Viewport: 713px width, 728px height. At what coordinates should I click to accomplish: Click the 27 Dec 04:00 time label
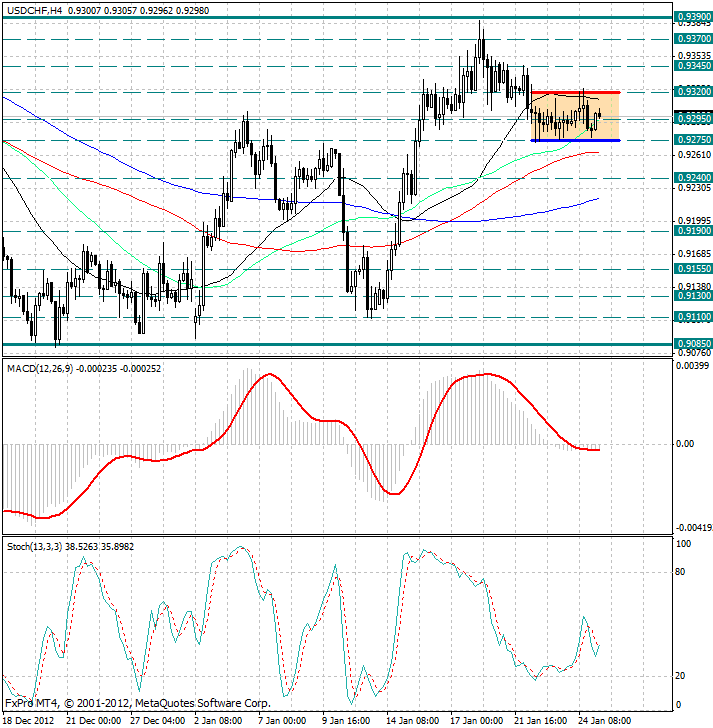158,721
